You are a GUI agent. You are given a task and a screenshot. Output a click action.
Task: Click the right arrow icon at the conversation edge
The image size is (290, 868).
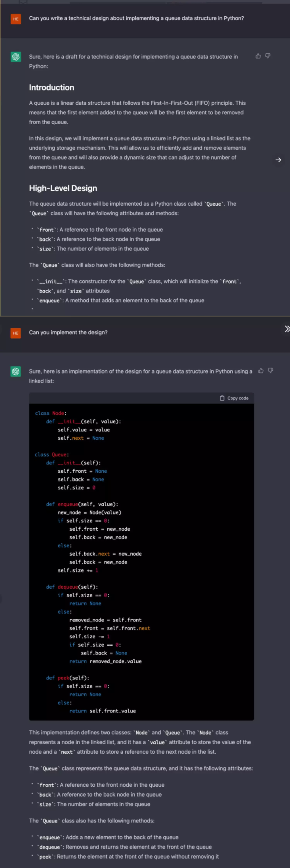tap(278, 160)
